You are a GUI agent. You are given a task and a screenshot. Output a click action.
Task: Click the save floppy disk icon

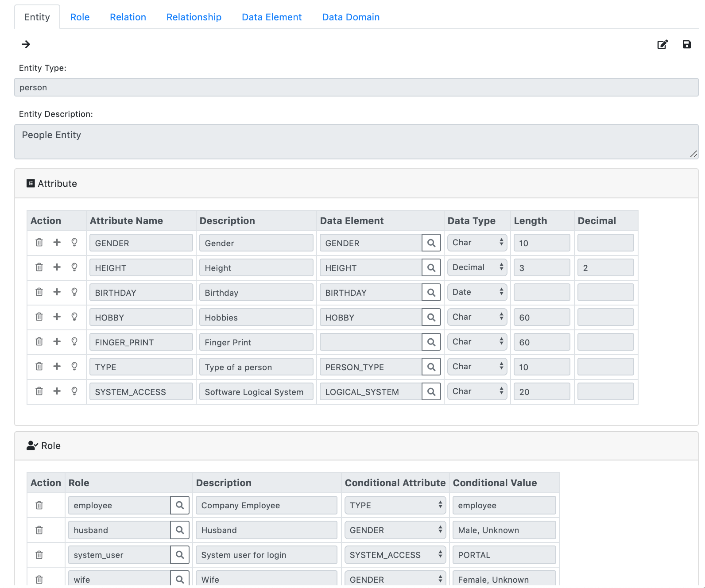click(687, 44)
